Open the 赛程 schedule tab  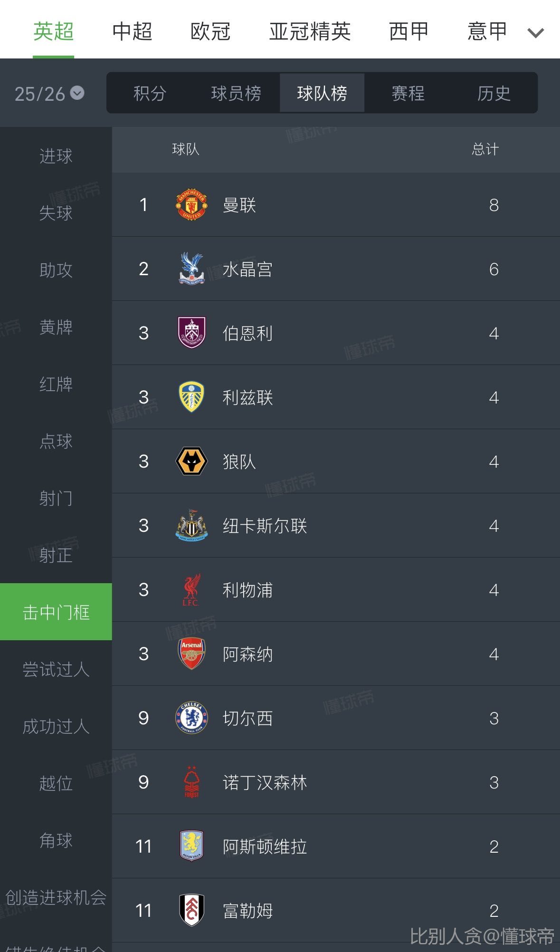coord(408,93)
